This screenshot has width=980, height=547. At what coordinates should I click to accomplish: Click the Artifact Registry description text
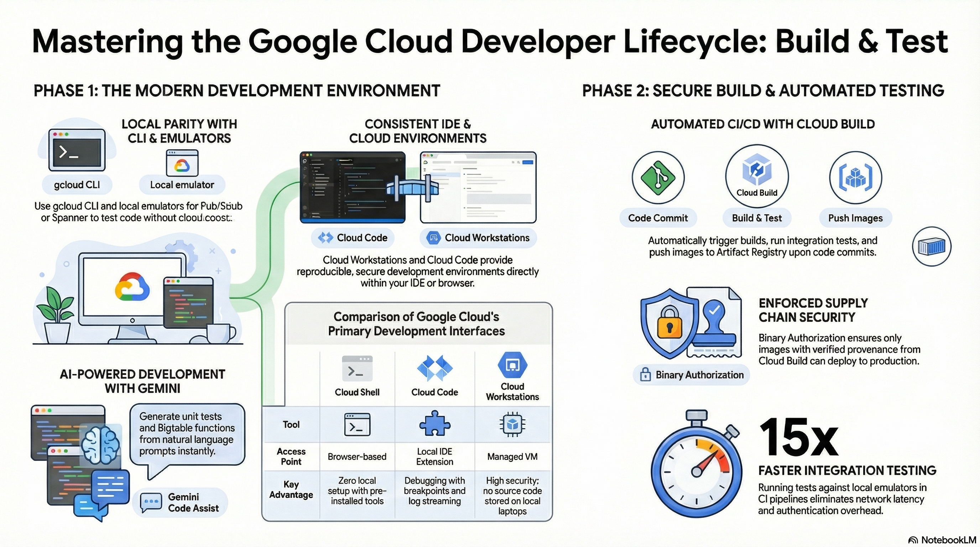click(x=763, y=246)
